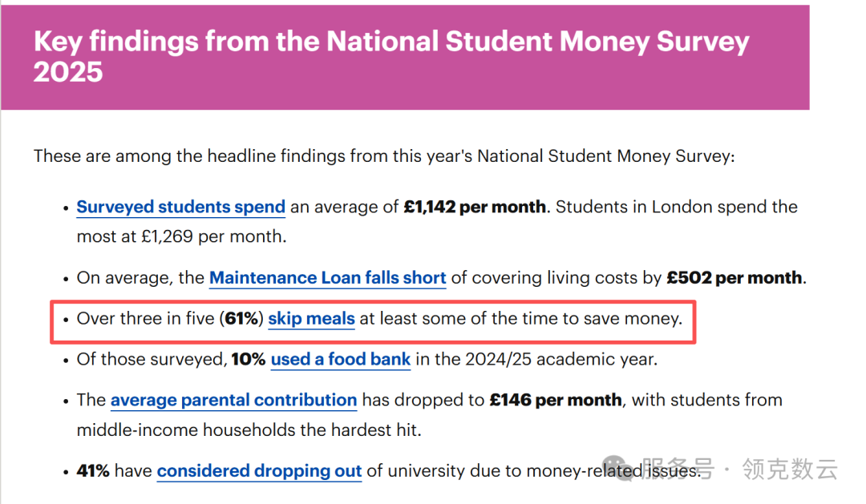Screen dimensions: 866x504
Task: Click the bold "41%" statistic
Action: pyautogui.click(x=93, y=471)
